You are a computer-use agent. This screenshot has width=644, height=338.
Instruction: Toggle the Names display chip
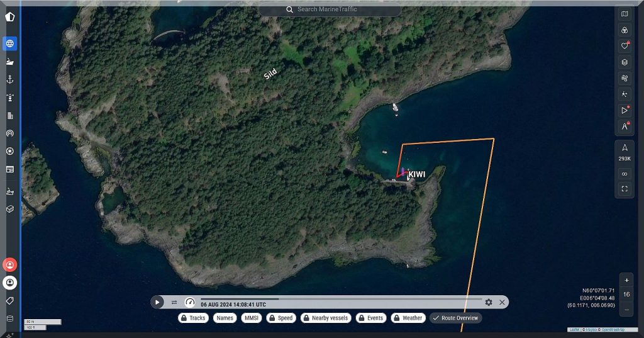click(x=225, y=318)
